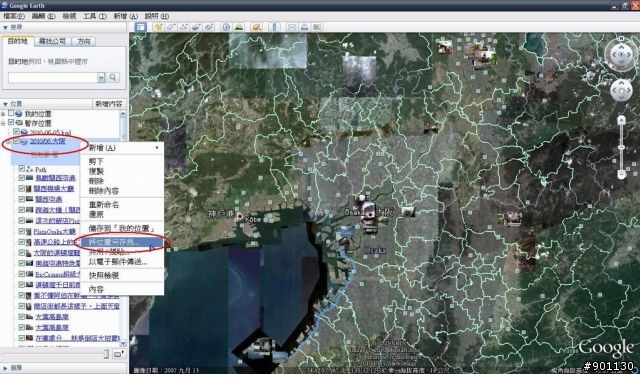Image resolution: width=640 pixels, height=374 pixels.
Task: Uncheck the 關西機場大廳 checkbox
Action: (x=22, y=188)
